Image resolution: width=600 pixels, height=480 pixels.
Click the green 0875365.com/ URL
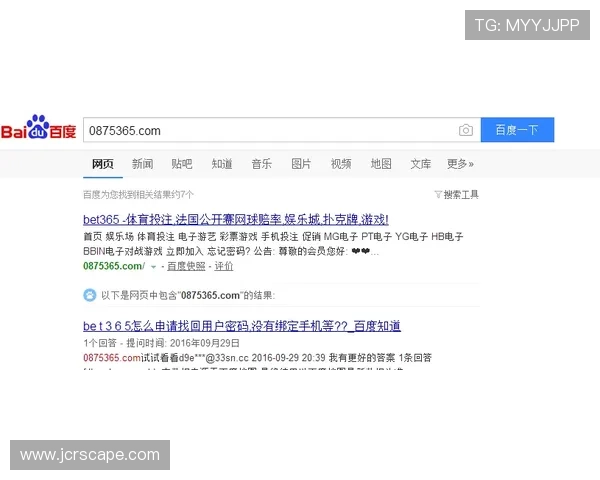(x=114, y=266)
